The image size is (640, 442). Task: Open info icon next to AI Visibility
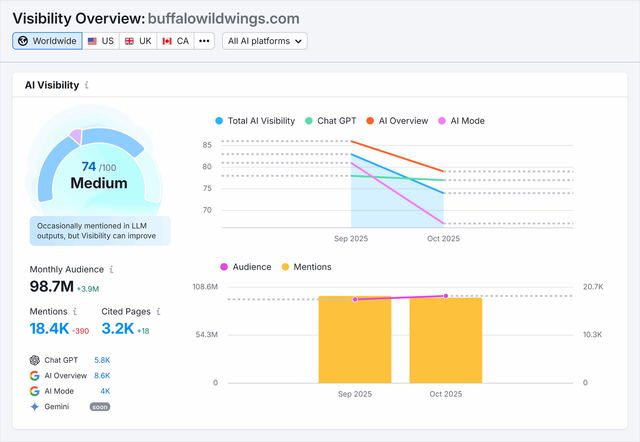pos(87,85)
